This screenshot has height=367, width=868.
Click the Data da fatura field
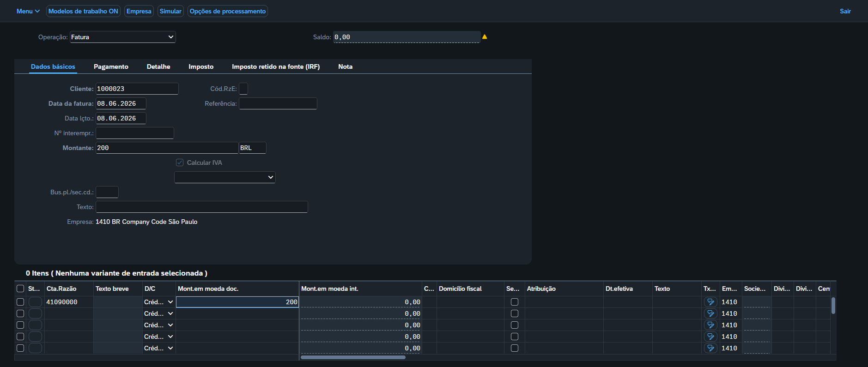pyautogui.click(x=121, y=103)
